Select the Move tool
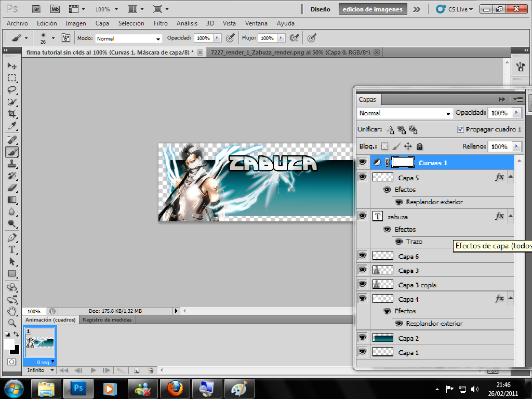The width and height of the screenshot is (532, 399). (12, 65)
